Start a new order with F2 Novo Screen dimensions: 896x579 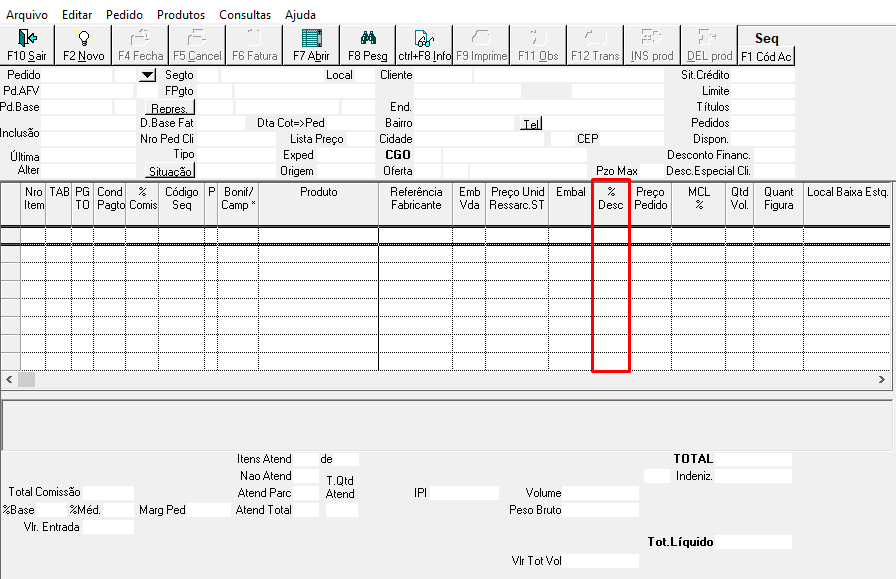click(83, 45)
